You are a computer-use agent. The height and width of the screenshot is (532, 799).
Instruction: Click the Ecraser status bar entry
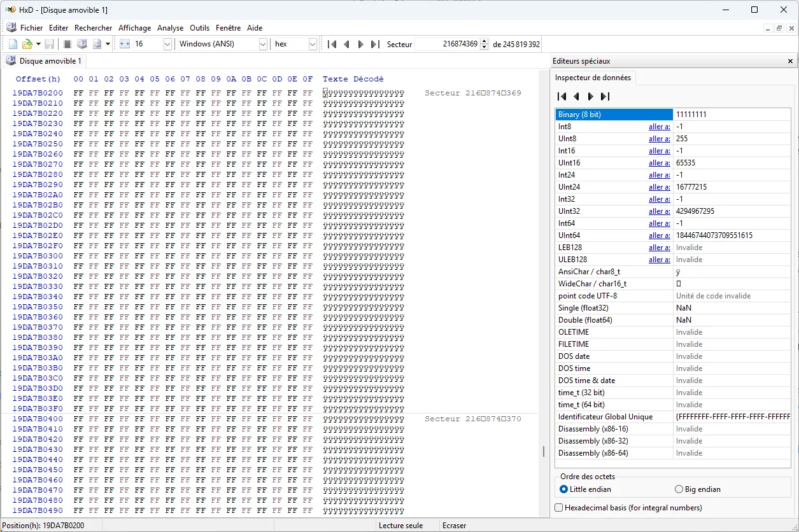coord(455,526)
